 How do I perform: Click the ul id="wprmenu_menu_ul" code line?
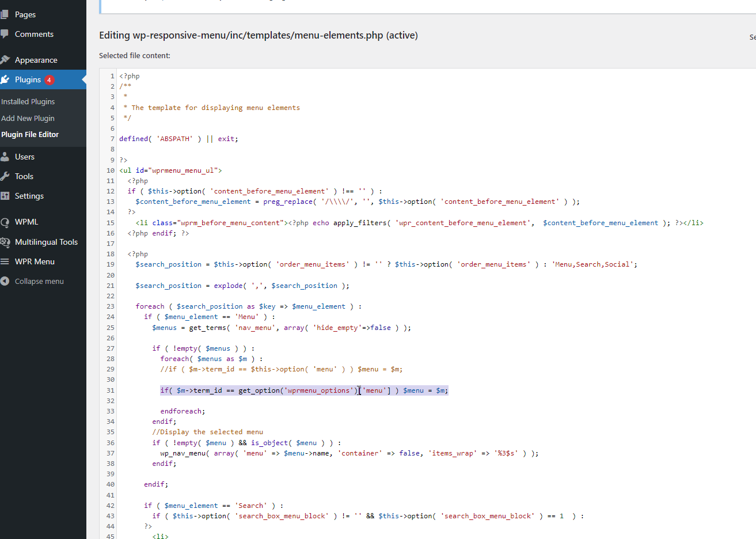point(170,170)
